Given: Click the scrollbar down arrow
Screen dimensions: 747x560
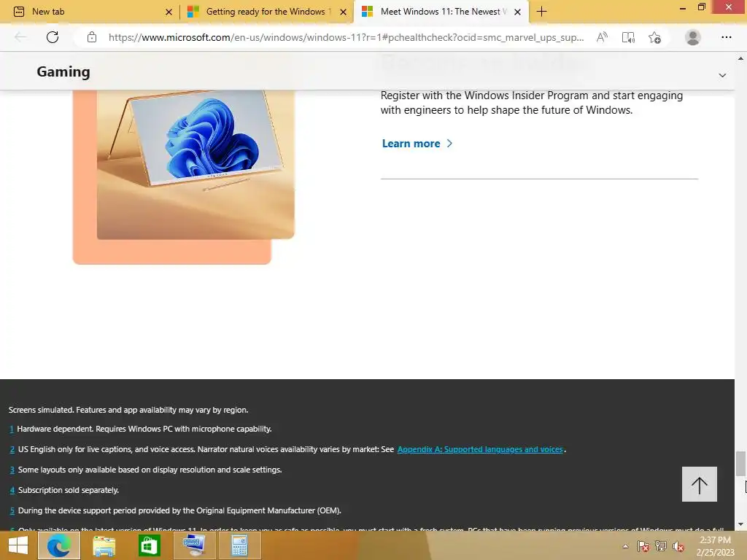Looking at the screenshot, I should [740, 524].
